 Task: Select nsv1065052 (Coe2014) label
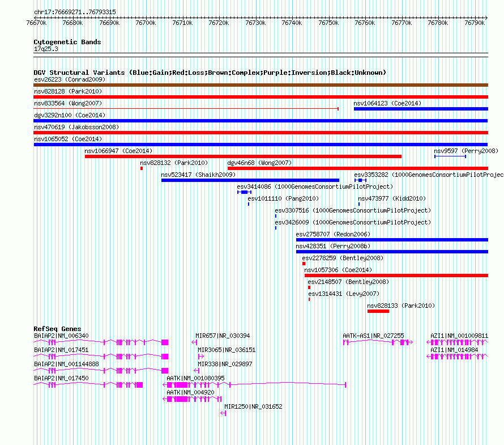click(x=68, y=139)
